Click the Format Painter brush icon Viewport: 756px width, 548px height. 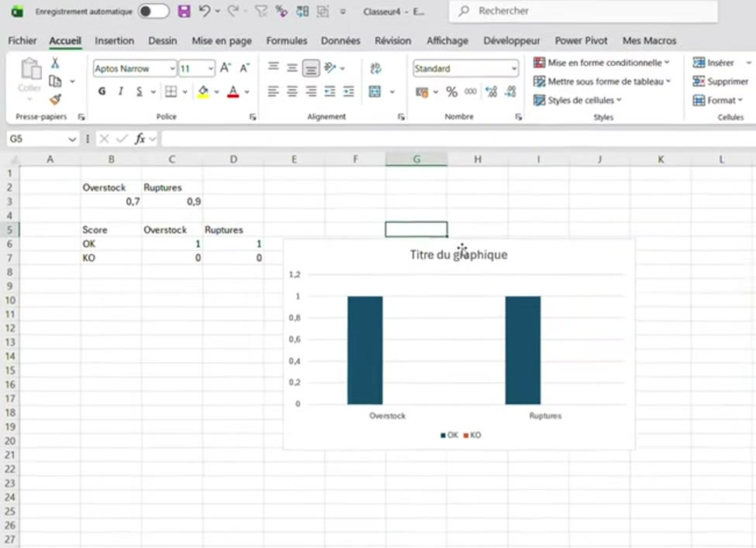point(55,99)
